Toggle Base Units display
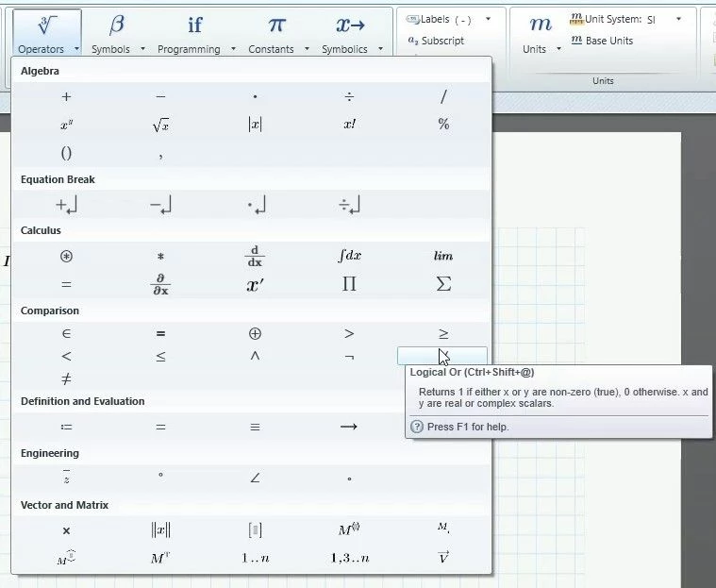Screen dimensions: 716x588 (x=602, y=41)
